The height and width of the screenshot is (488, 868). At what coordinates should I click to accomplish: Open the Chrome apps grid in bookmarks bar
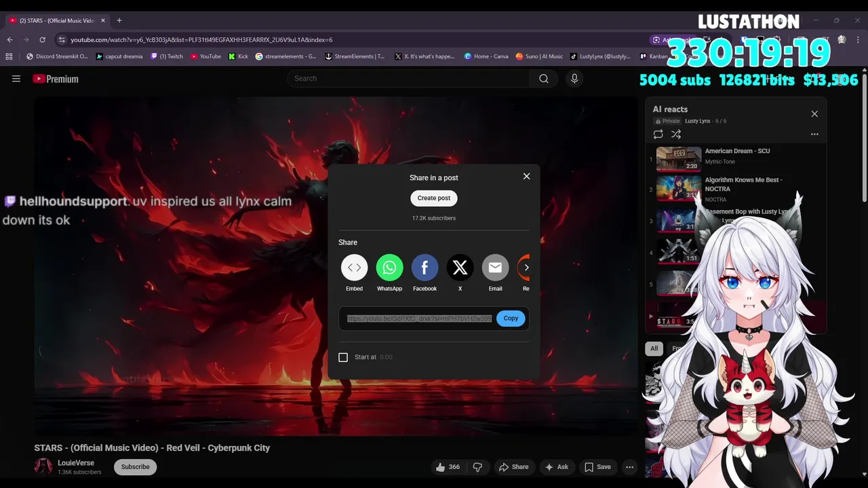[9, 56]
